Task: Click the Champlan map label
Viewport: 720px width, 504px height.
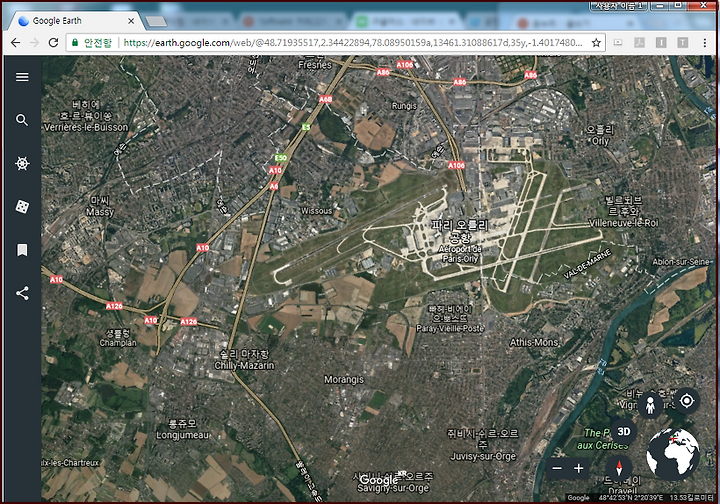Action: click(x=118, y=343)
